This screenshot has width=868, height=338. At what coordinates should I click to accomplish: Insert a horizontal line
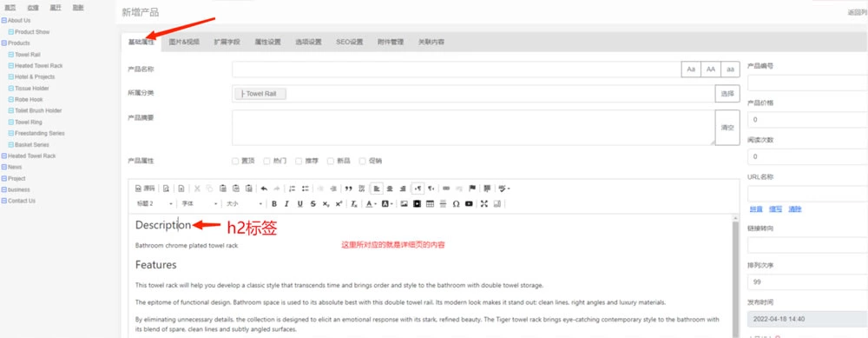pyautogui.click(x=443, y=204)
